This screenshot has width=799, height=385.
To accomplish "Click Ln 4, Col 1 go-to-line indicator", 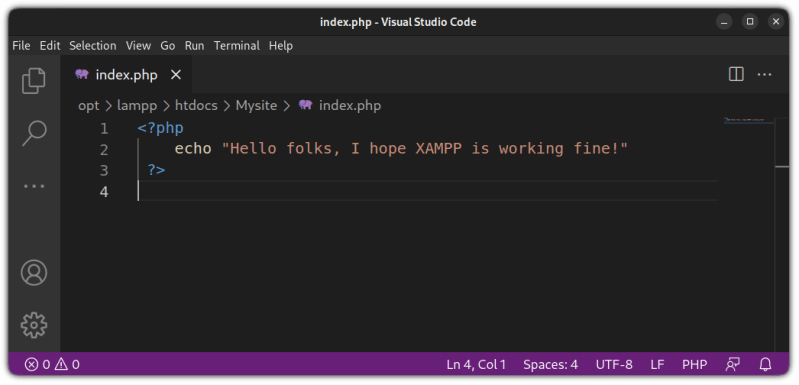I will pyautogui.click(x=476, y=364).
